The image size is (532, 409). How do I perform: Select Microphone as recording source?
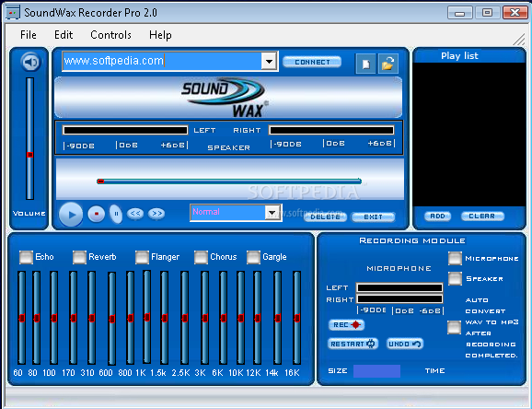(455, 259)
